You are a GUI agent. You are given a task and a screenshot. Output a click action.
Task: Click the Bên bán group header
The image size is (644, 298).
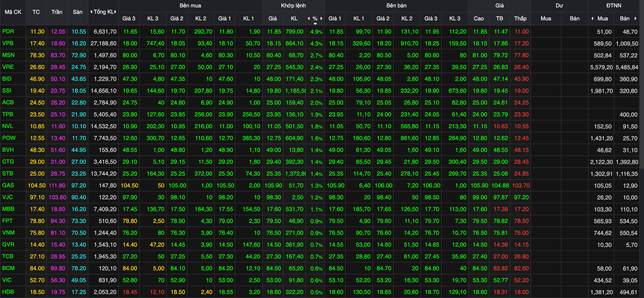(396, 6)
